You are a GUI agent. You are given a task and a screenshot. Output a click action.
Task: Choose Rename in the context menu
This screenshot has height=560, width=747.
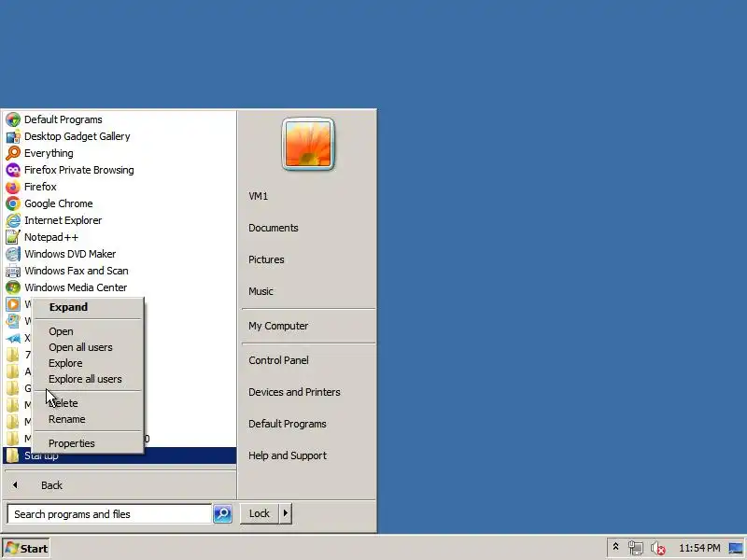(x=66, y=419)
